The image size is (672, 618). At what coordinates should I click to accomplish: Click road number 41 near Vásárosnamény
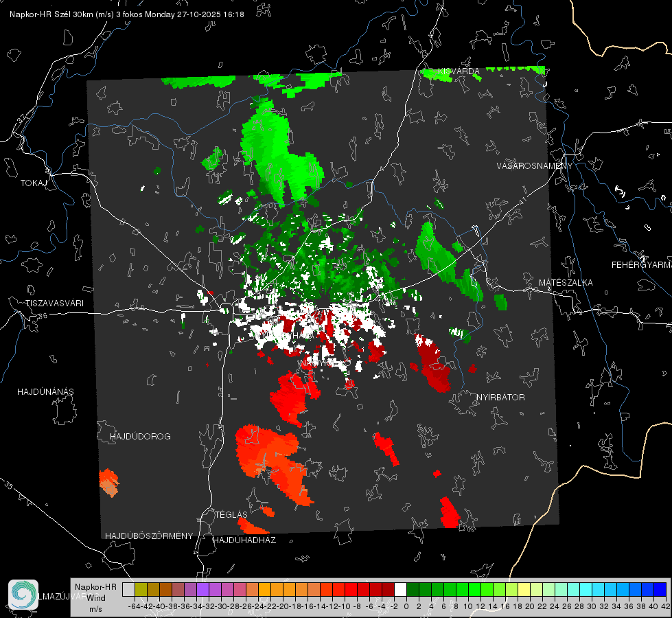pos(522,201)
